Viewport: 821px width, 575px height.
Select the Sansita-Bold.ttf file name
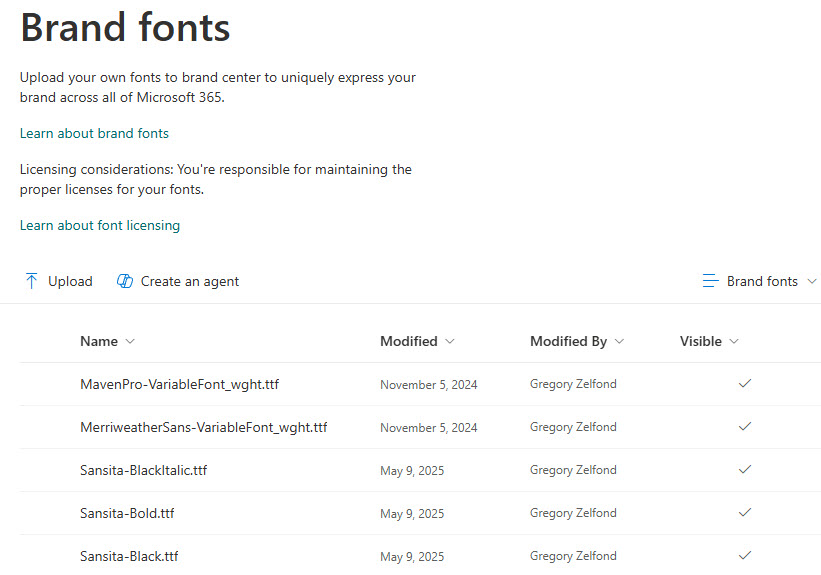coord(127,513)
